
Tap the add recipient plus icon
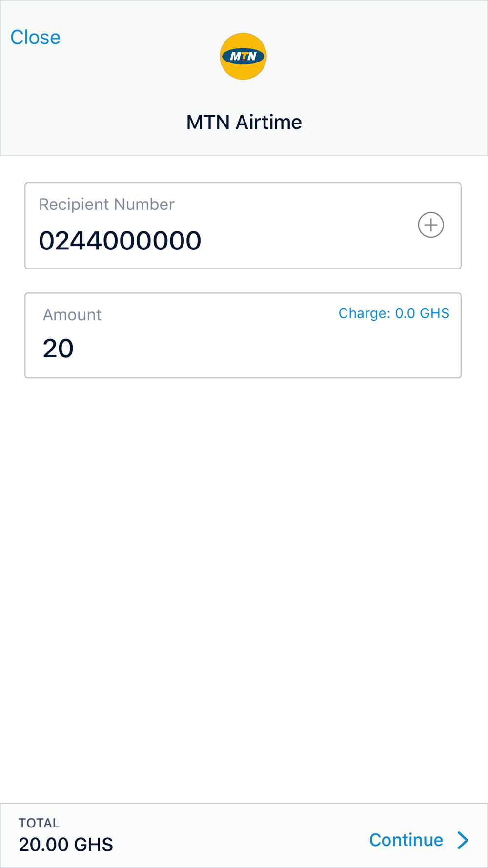(x=430, y=225)
